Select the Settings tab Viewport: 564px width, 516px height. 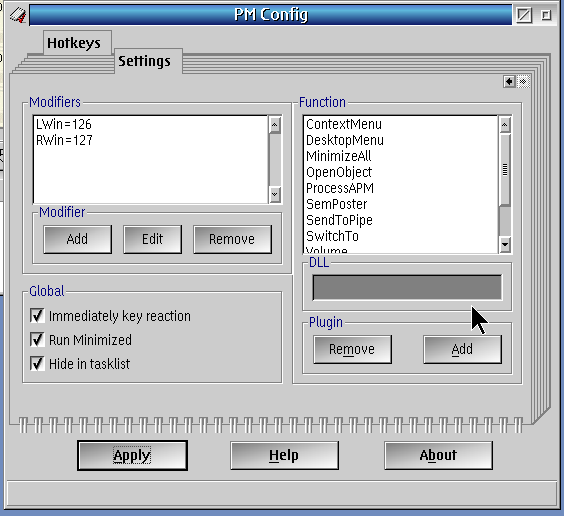coord(145,61)
